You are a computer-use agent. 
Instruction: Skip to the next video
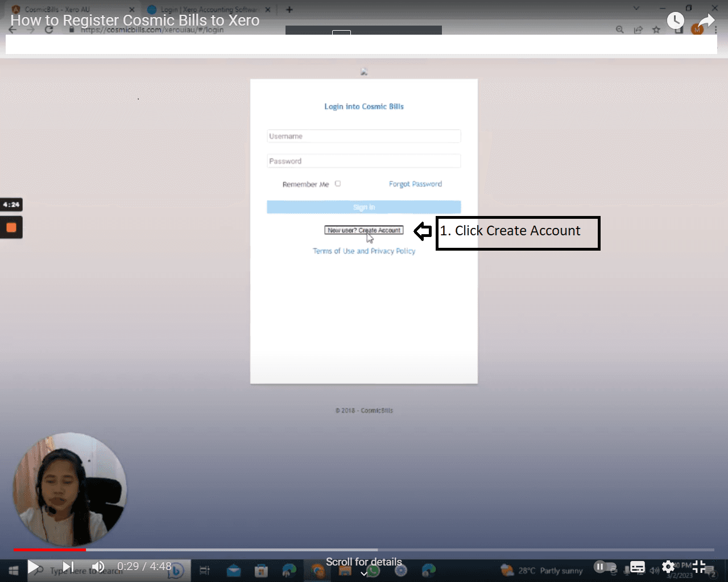68,567
